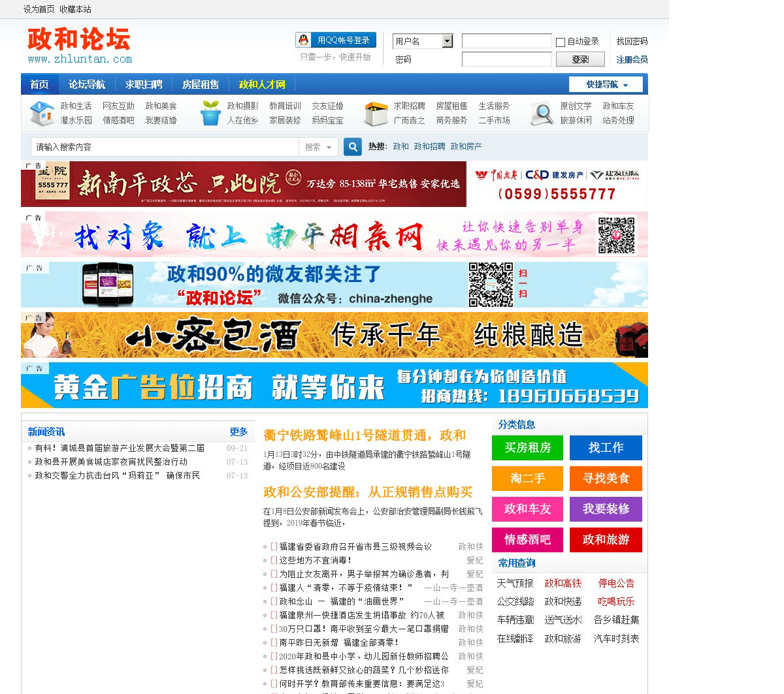The image size is (784, 694).
Task: Click the green 买房租房 tile
Action: 527,448
